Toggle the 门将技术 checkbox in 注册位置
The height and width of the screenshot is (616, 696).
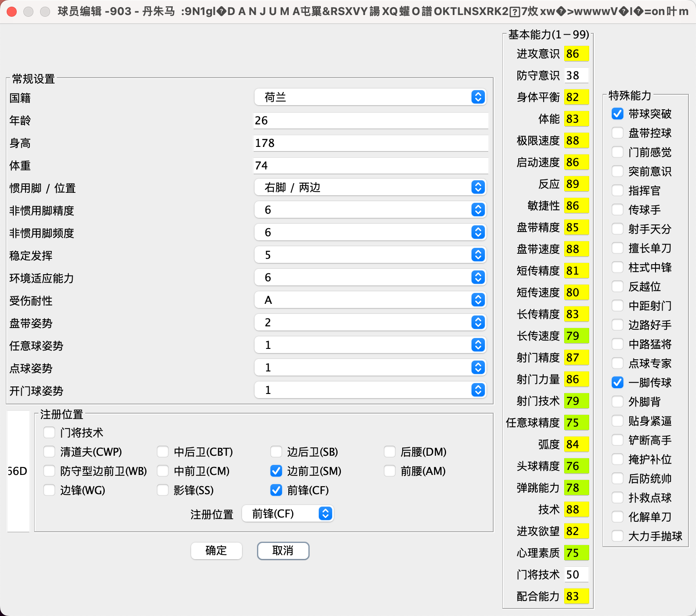pyautogui.click(x=49, y=432)
